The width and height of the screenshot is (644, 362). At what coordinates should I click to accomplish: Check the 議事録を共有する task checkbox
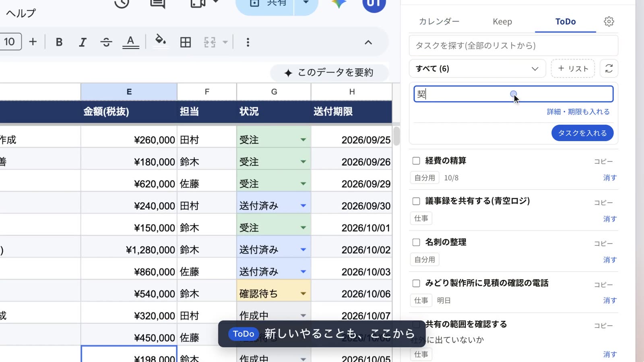[416, 201]
